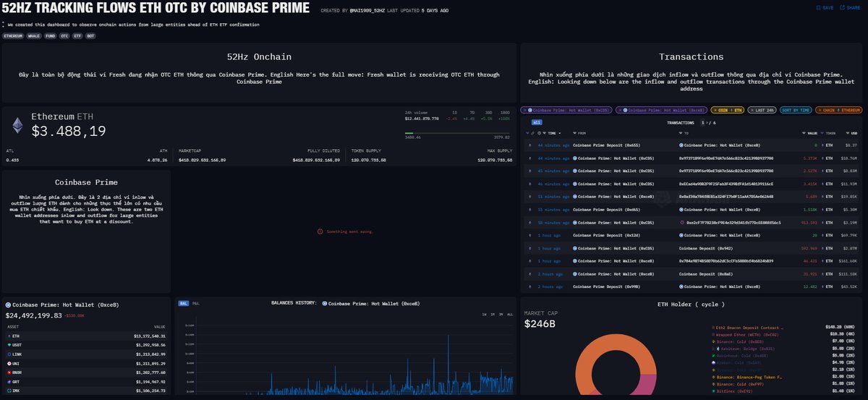868x400 pixels.
Task: Open Eth2 Beacon Deposit Contract holder
Action: [749, 326]
